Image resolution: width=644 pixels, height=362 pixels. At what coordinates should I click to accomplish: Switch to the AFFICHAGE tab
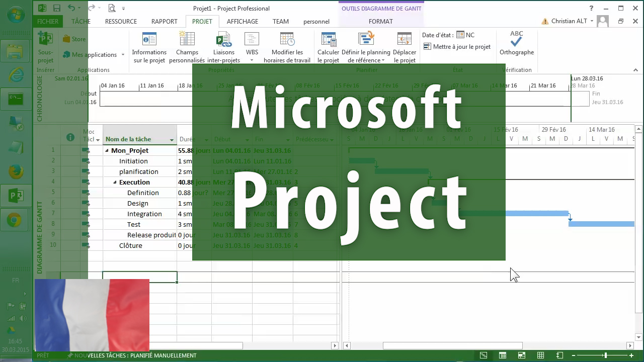243,21
